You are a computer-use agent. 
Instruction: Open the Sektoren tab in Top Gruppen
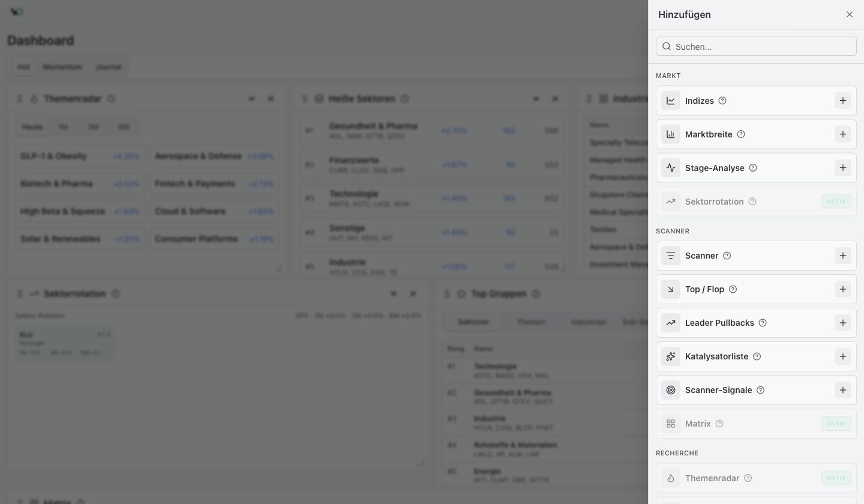[473, 322]
